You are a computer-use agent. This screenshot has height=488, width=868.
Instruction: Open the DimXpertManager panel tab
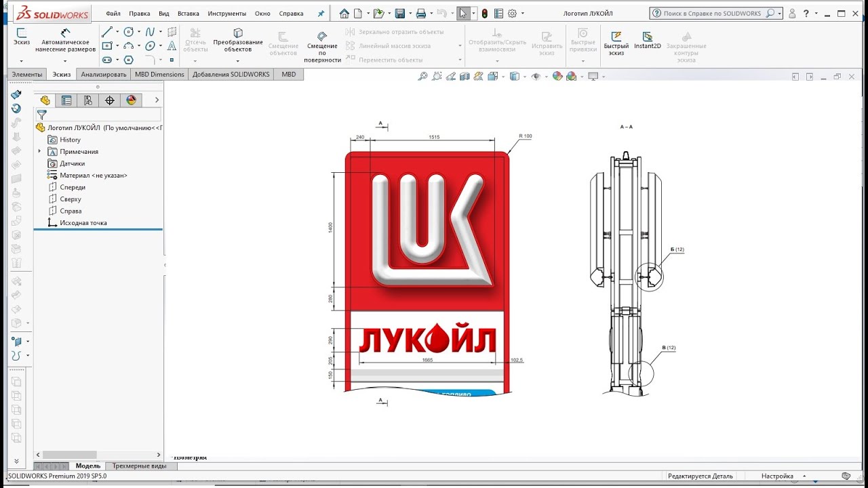coord(110,100)
